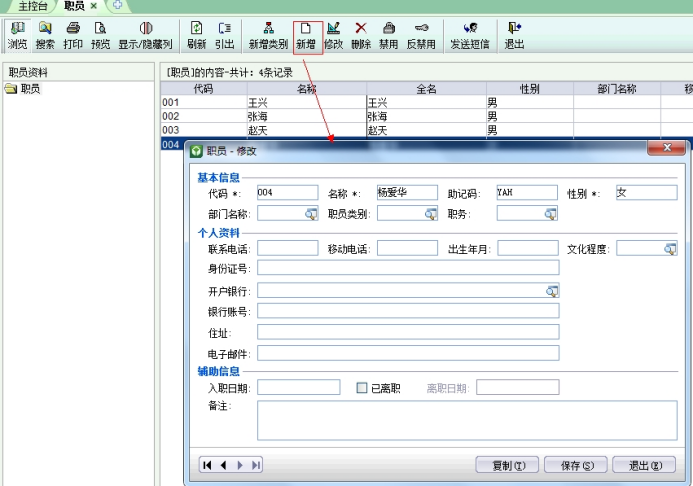Go to last record in dialog
This screenshot has width=693, height=486.
[x=255, y=465]
